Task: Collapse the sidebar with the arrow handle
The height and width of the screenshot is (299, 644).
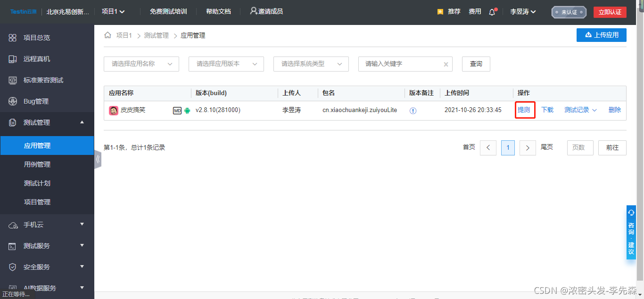Action: pos(98,159)
